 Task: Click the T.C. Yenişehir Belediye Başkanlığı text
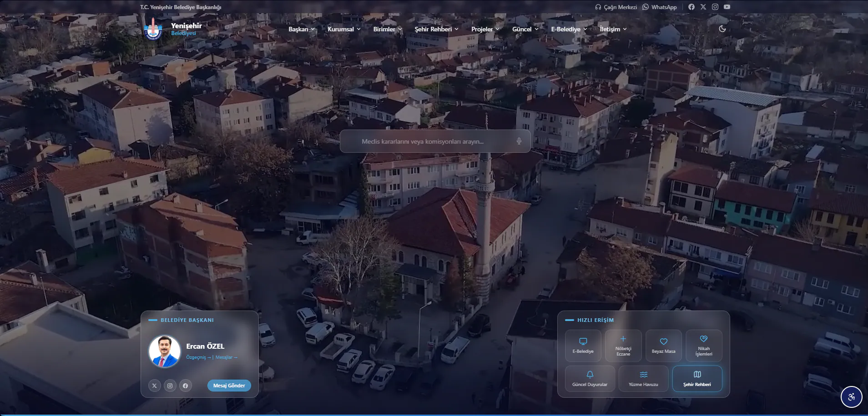[x=181, y=7]
